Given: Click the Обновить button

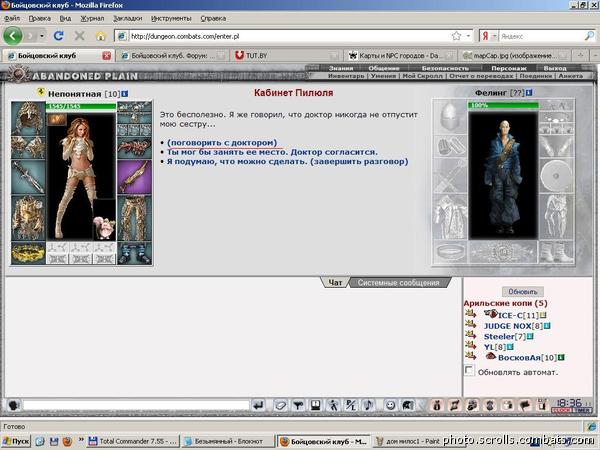Looking at the screenshot, I should 522,292.
